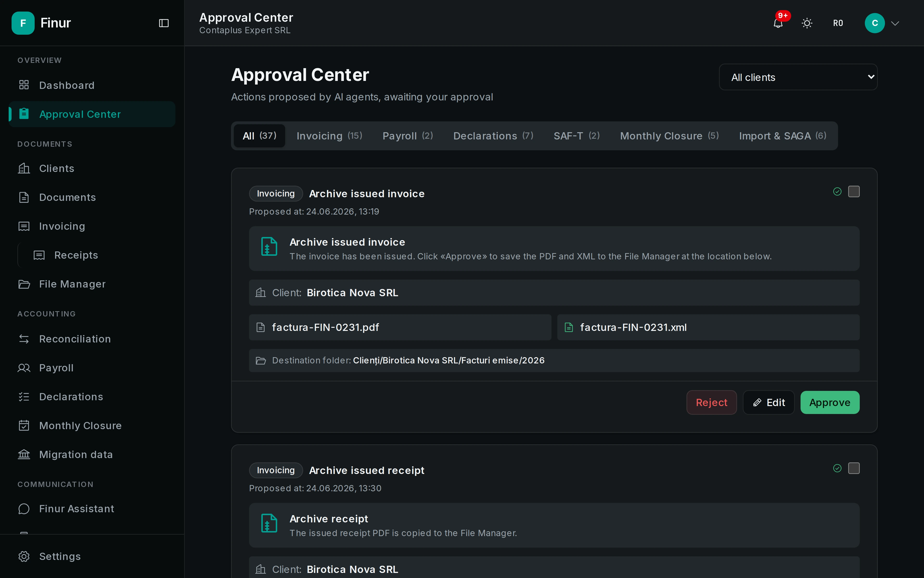This screenshot has width=924, height=578.
Task: Open Documents in sidebar
Action: 92,198
